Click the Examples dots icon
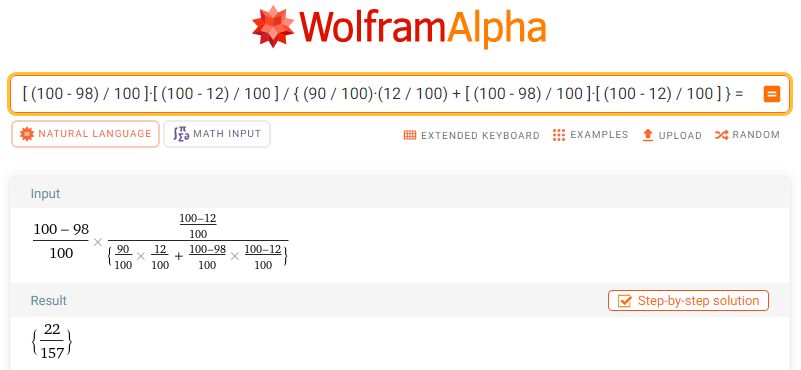Image resolution: width=801 pixels, height=370 pixels. click(559, 135)
